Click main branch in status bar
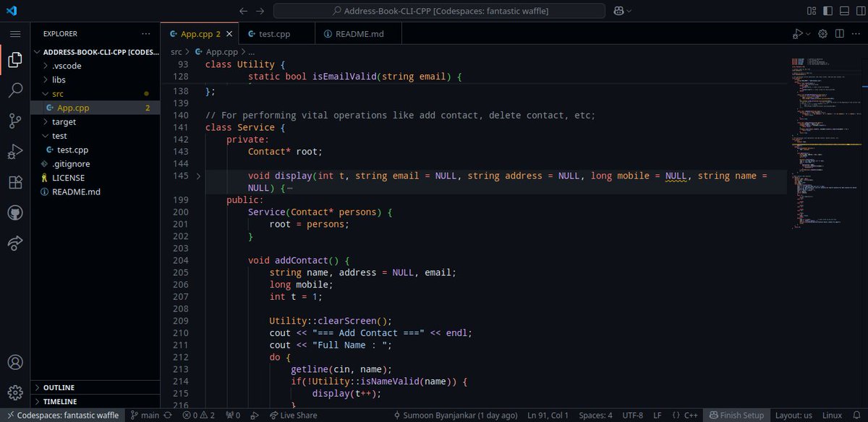Image resolution: width=868 pixels, height=422 pixels. 145,415
